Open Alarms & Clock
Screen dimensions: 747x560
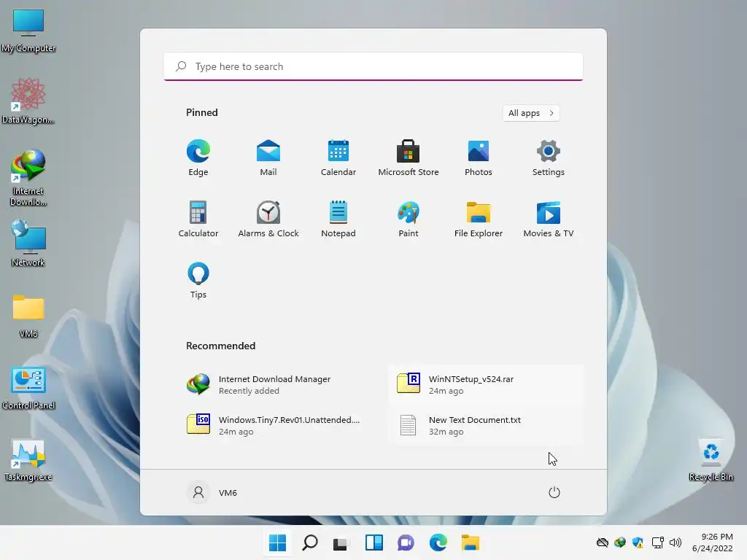[268, 219]
